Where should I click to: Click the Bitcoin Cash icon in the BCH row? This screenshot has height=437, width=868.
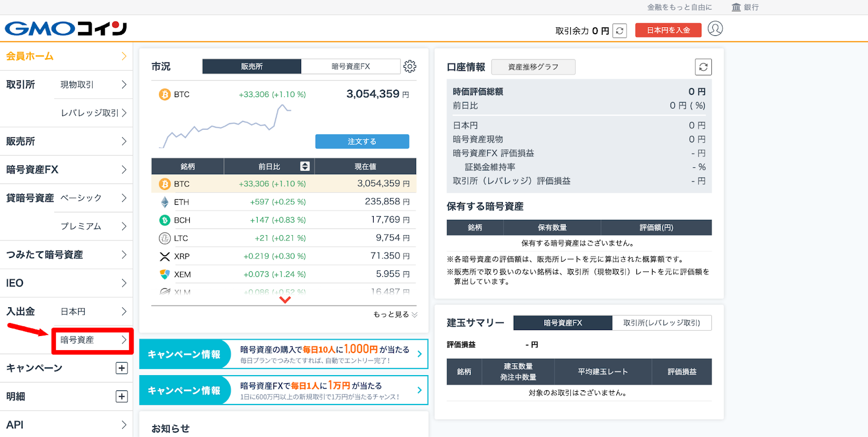click(x=164, y=220)
